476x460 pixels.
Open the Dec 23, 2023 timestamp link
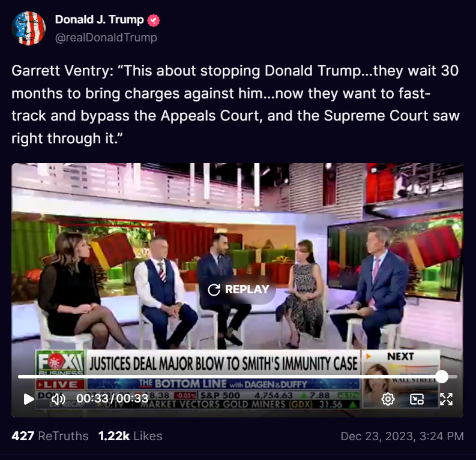pyautogui.click(x=402, y=437)
